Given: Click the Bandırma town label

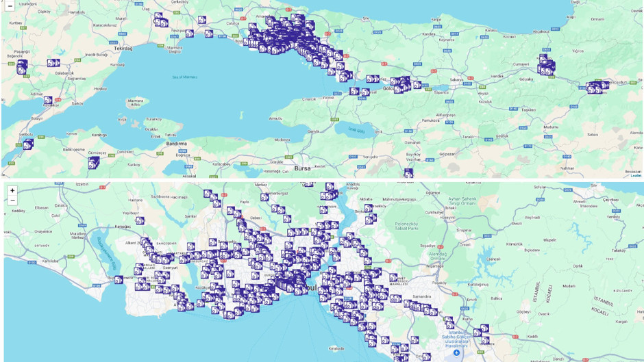Looking at the screenshot, I should pos(177,143).
